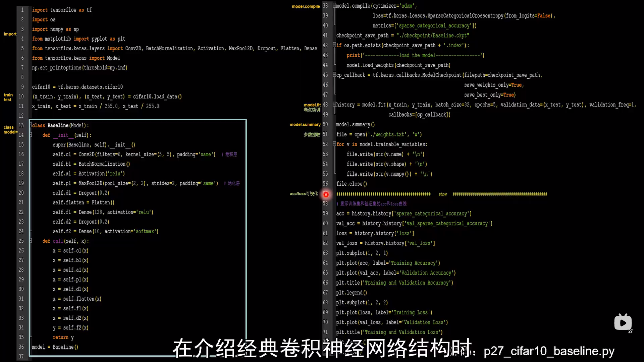Click 'file.write(str(v.shape)' line
The height and width of the screenshot is (362, 644).
click(387, 164)
